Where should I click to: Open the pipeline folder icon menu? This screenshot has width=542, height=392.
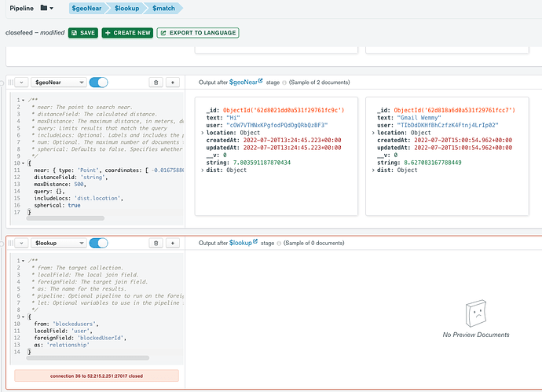click(46, 8)
